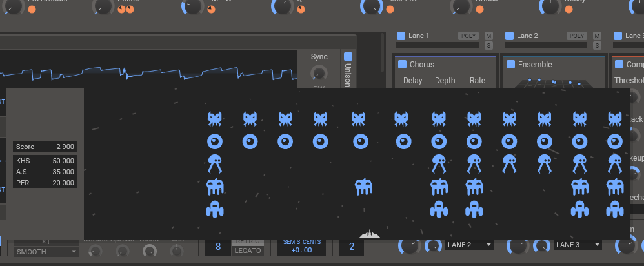Select LEGATO voice mode
The height and width of the screenshot is (266, 644).
click(248, 251)
